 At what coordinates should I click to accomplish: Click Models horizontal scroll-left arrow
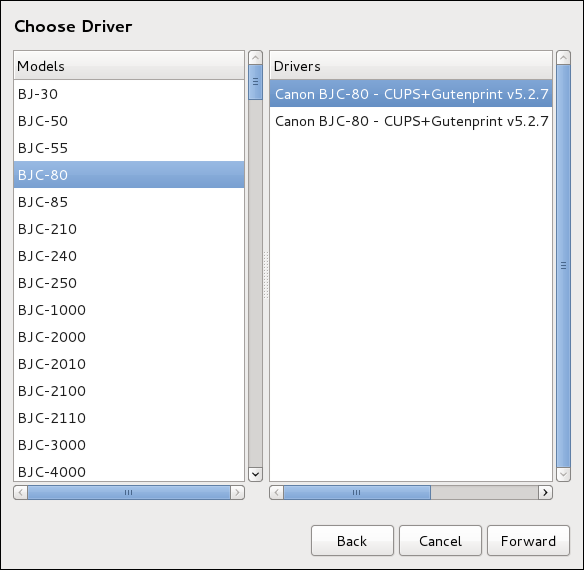click(x=20, y=493)
